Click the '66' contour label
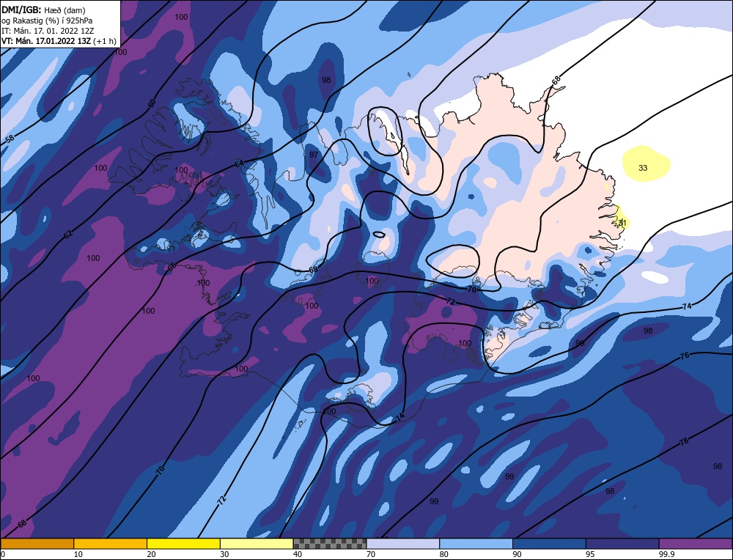 pyautogui.click(x=172, y=267)
